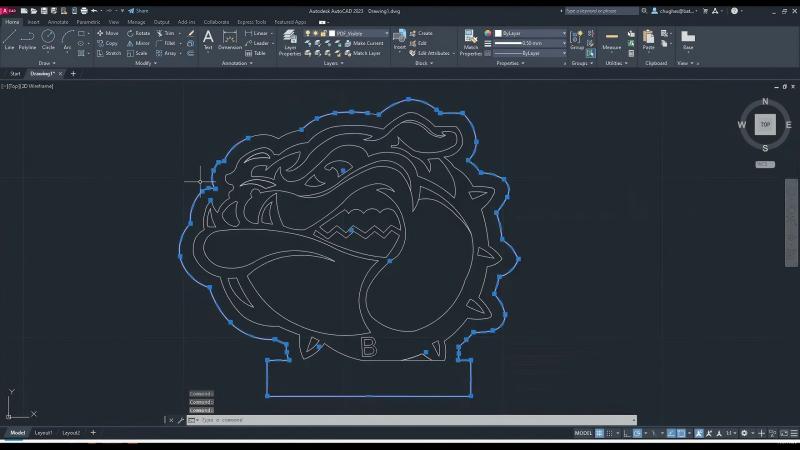Click the Erase tool icon
800x450 pixels.
(191, 33)
